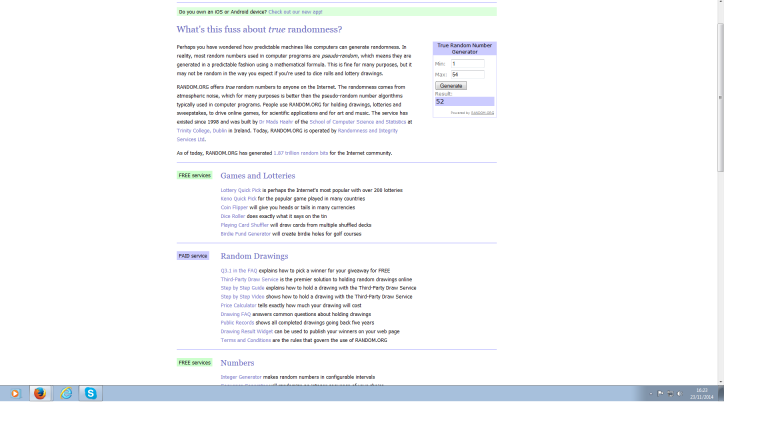The height and width of the screenshot is (432, 768).
Task: Focus the Max input field
Action: [467, 74]
